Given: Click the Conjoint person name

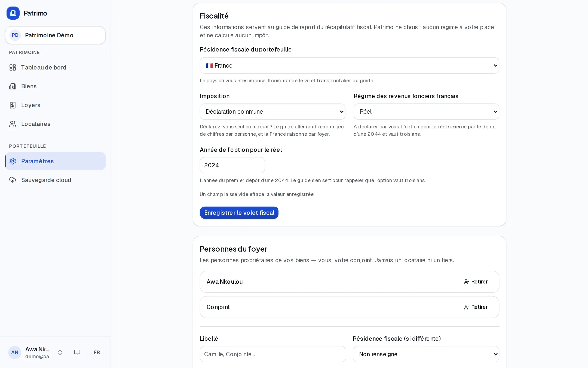Looking at the screenshot, I should [218, 307].
